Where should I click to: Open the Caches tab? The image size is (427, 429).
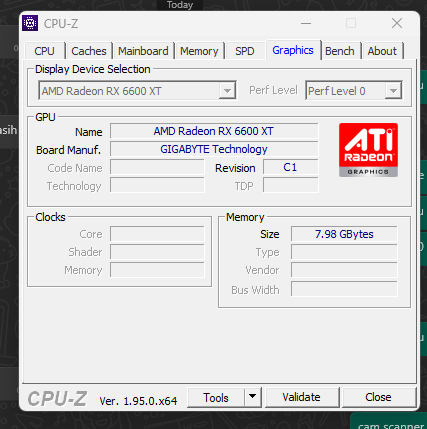click(x=89, y=51)
